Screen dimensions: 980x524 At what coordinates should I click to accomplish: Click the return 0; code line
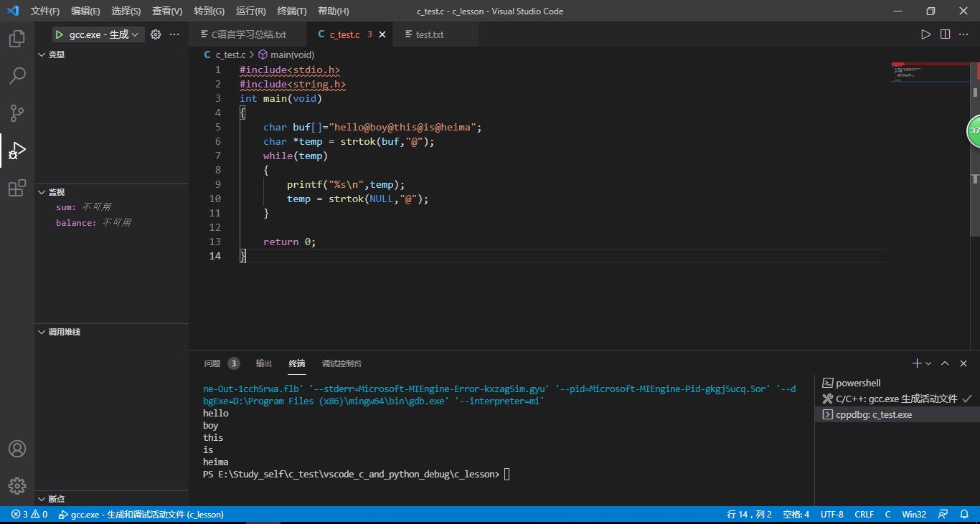pos(289,242)
